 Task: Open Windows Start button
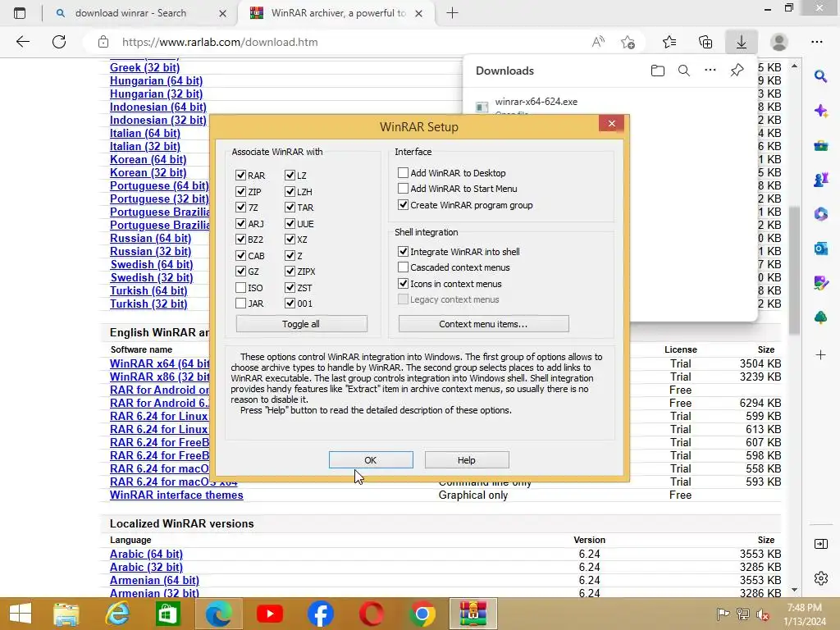pyautogui.click(x=21, y=614)
